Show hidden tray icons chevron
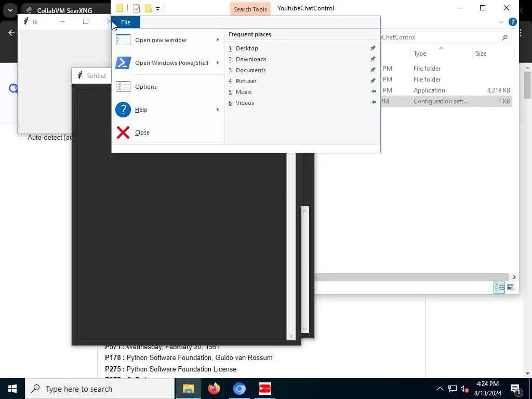The height and width of the screenshot is (399, 532). click(440, 389)
